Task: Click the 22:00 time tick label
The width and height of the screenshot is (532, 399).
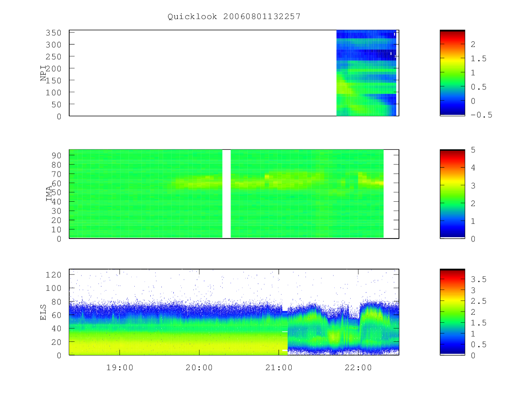Action: (358, 368)
